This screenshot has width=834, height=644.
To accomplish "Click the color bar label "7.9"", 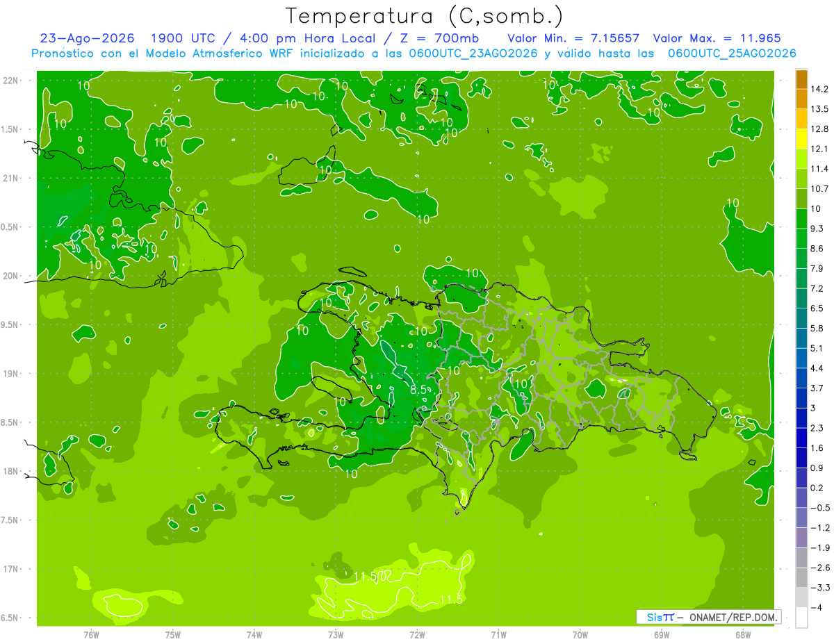I will pos(818,268).
